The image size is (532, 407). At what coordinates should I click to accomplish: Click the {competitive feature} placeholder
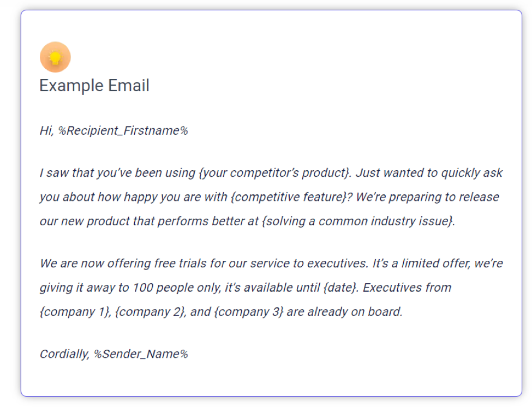click(x=289, y=197)
